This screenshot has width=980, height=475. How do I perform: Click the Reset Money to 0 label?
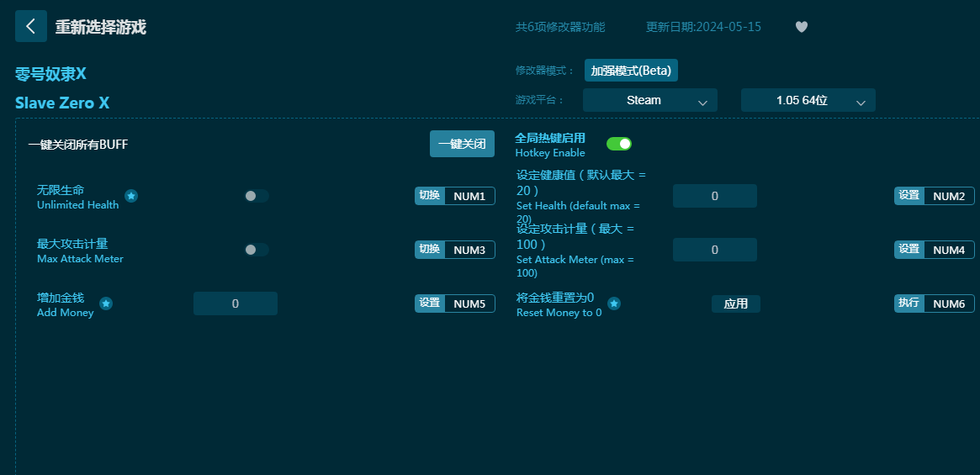559,313
